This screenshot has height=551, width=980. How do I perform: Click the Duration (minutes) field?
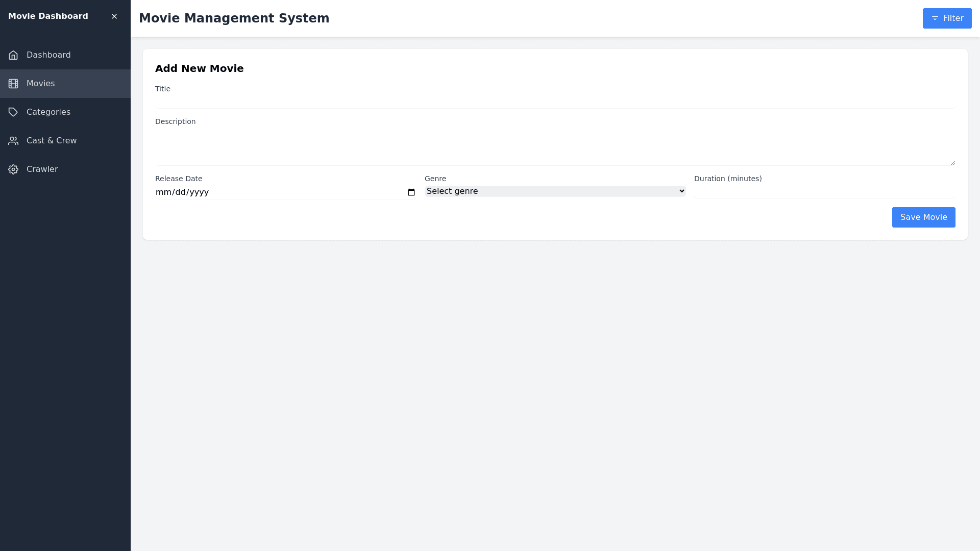pos(824,191)
